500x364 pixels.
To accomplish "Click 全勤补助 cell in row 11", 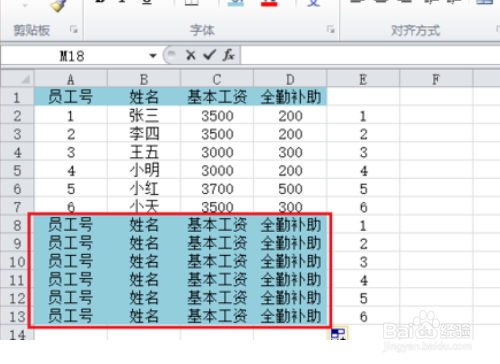I will 290,280.
